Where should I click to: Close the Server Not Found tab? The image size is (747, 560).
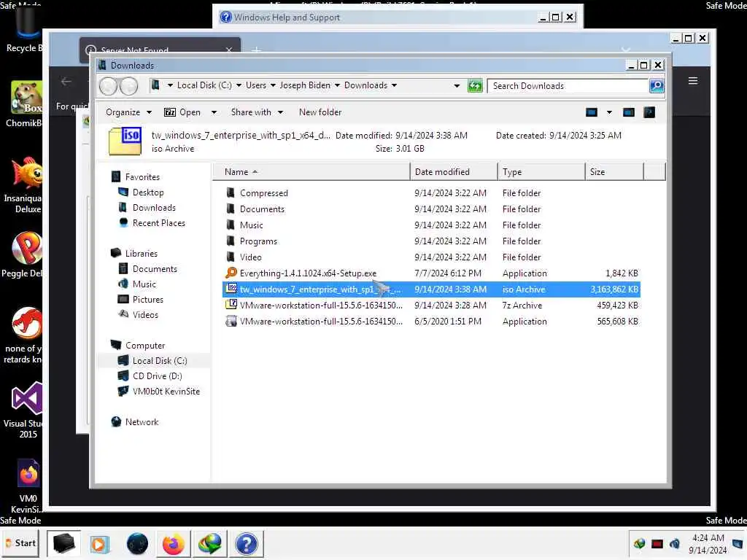229,50
